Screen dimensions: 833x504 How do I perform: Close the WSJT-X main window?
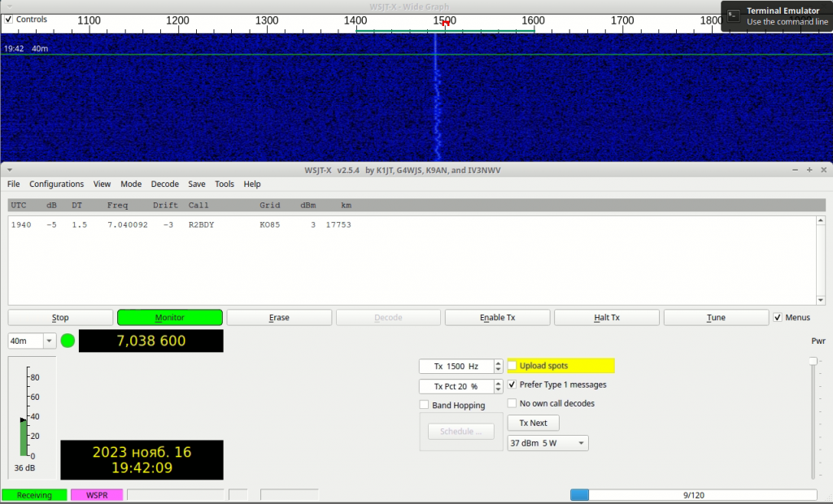click(823, 170)
